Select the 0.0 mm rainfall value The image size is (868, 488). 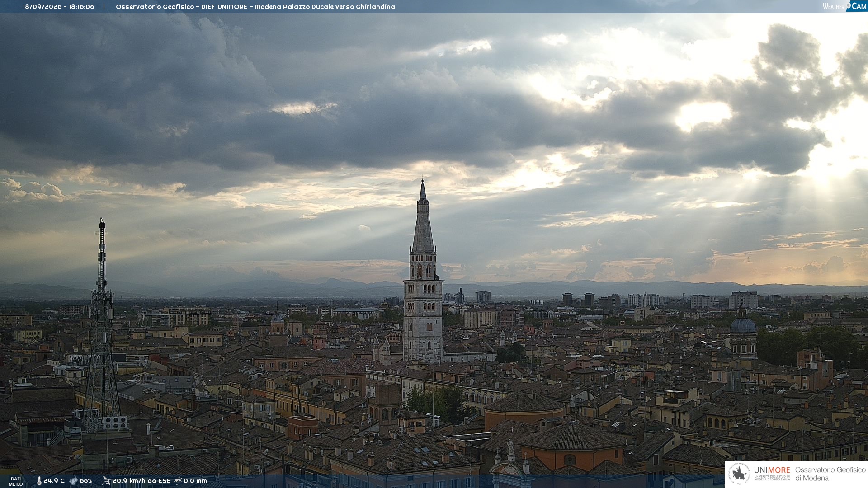(195, 481)
